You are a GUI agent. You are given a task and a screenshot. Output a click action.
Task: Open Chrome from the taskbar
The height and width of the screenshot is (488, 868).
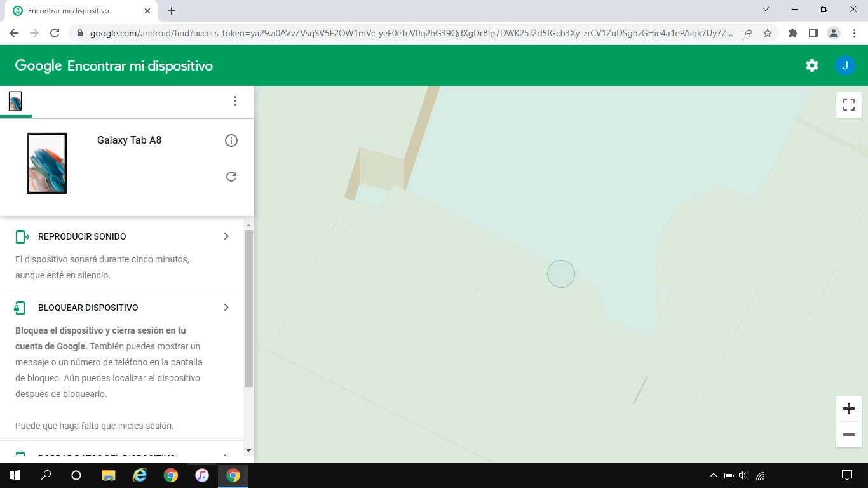(x=170, y=475)
